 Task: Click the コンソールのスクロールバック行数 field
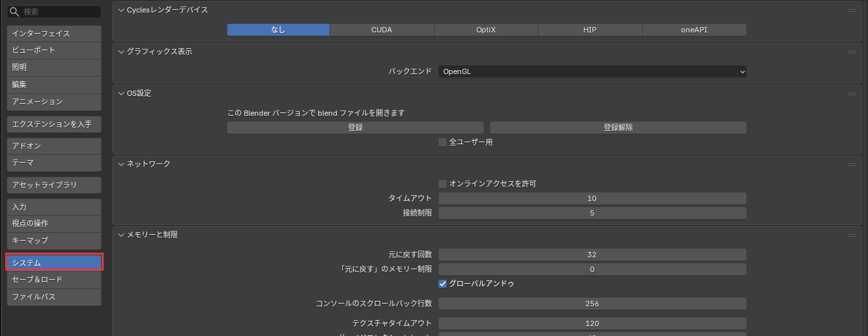click(593, 304)
